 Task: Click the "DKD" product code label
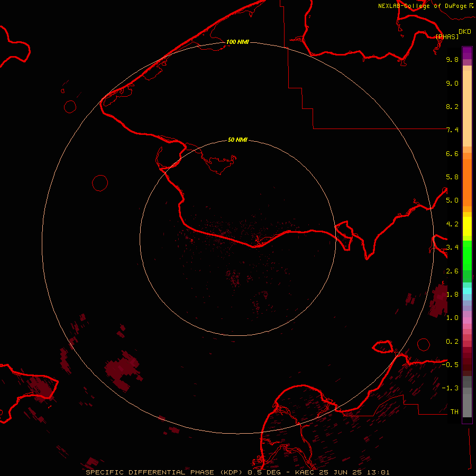pyautogui.click(x=465, y=32)
